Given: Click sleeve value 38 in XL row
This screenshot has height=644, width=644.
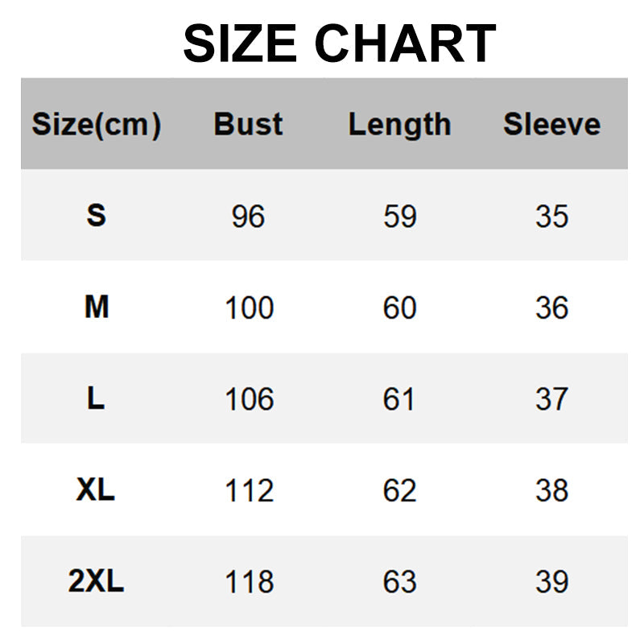Looking at the screenshot, I should pyautogui.click(x=551, y=490).
